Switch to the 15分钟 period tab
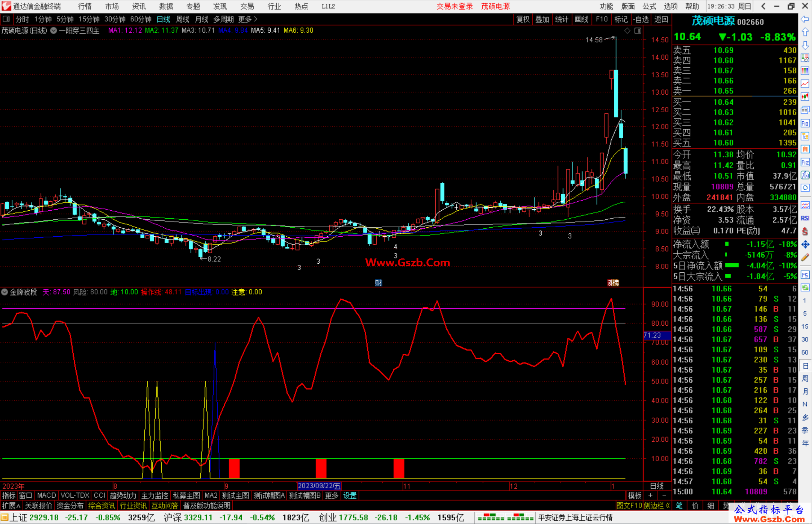812x524 pixels. click(x=89, y=19)
